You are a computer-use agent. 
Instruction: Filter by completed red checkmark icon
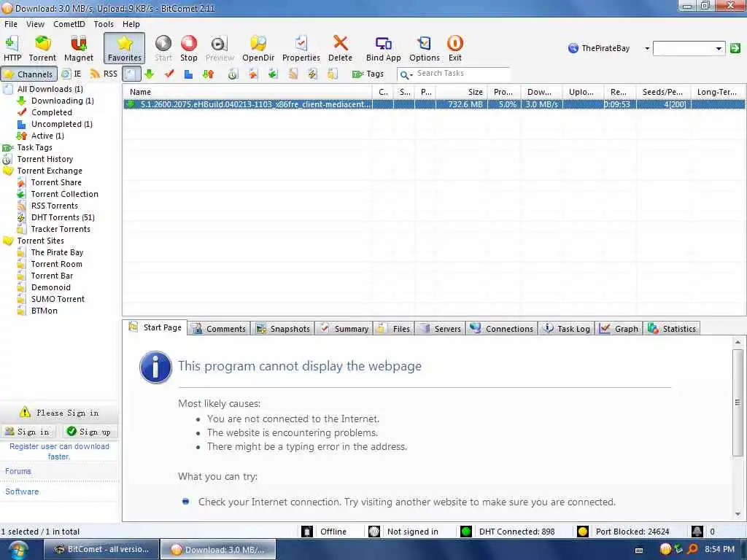click(x=169, y=74)
